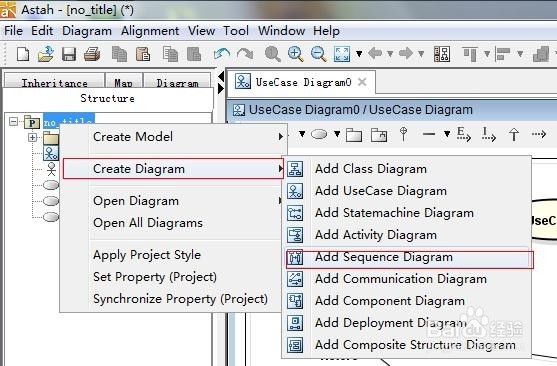Select the Subsystem tool in diagram toolbar
The image size is (557, 366).
(x=379, y=135)
